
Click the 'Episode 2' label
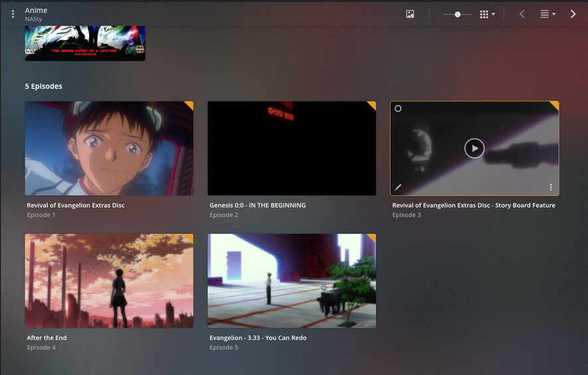224,215
